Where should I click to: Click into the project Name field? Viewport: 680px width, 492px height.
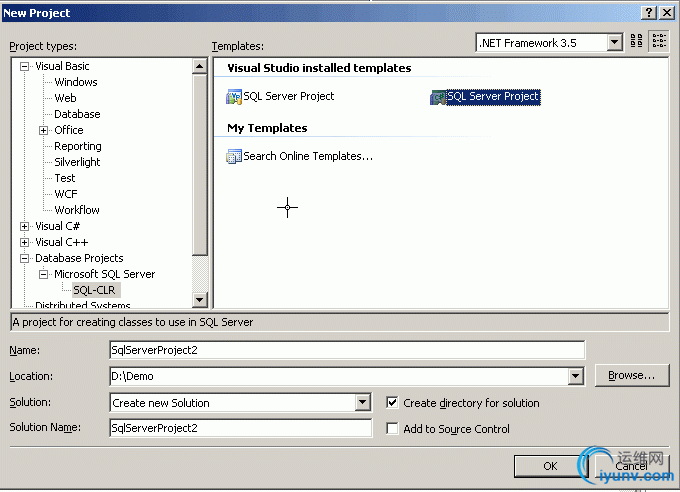347,350
